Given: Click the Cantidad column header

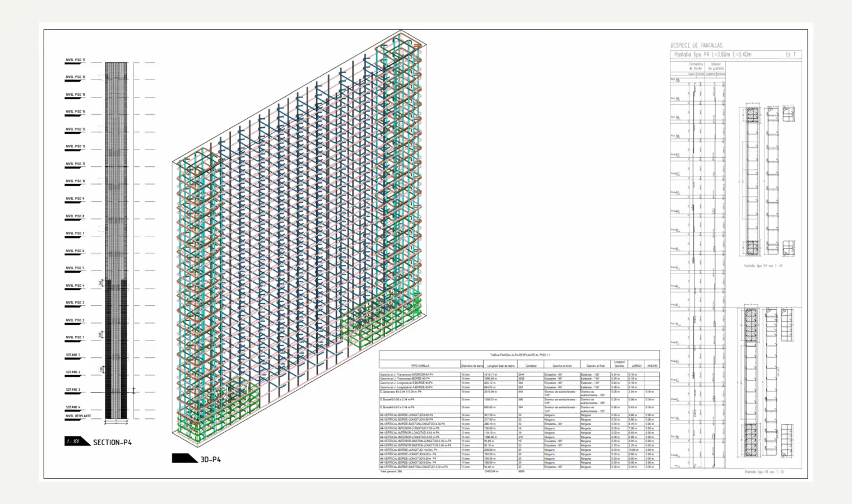Looking at the screenshot, I should tap(530, 366).
